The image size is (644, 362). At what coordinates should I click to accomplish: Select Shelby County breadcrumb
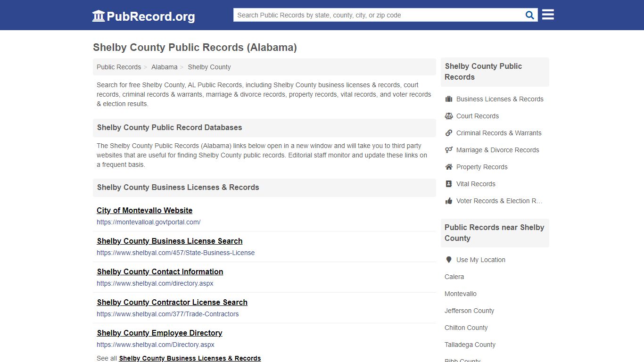coord(209,67)
